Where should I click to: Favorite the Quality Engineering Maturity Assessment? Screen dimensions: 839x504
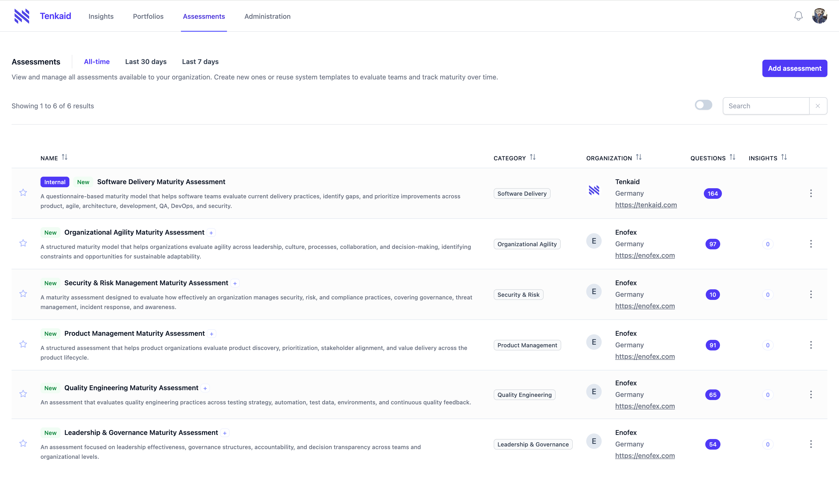coord(23,394)
